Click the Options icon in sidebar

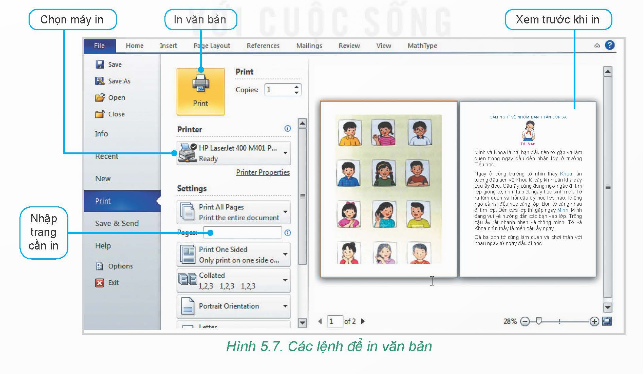100,266
